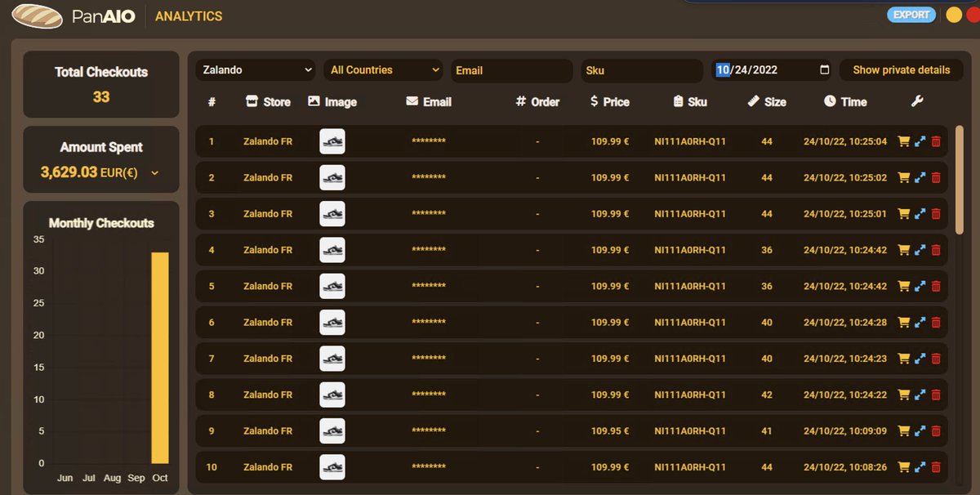Delete checkout row 6 with trash icon
The image size is (980, 495).
[936, 322]
